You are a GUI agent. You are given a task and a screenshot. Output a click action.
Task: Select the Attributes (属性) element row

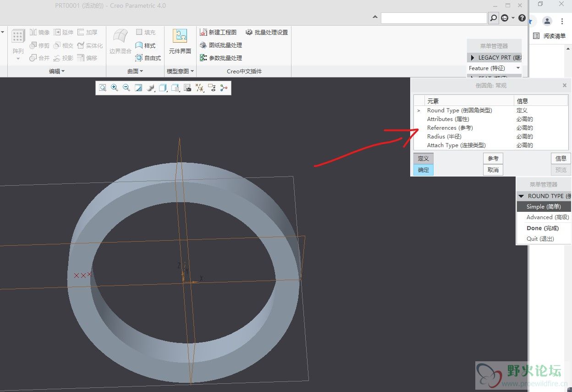pyautogui.click(x=491, y=119)
